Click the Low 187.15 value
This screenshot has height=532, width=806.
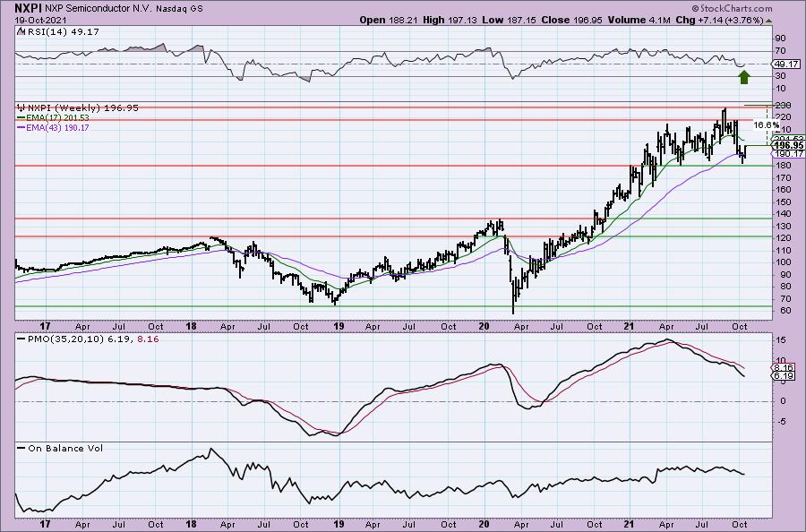tap(509, 20)
